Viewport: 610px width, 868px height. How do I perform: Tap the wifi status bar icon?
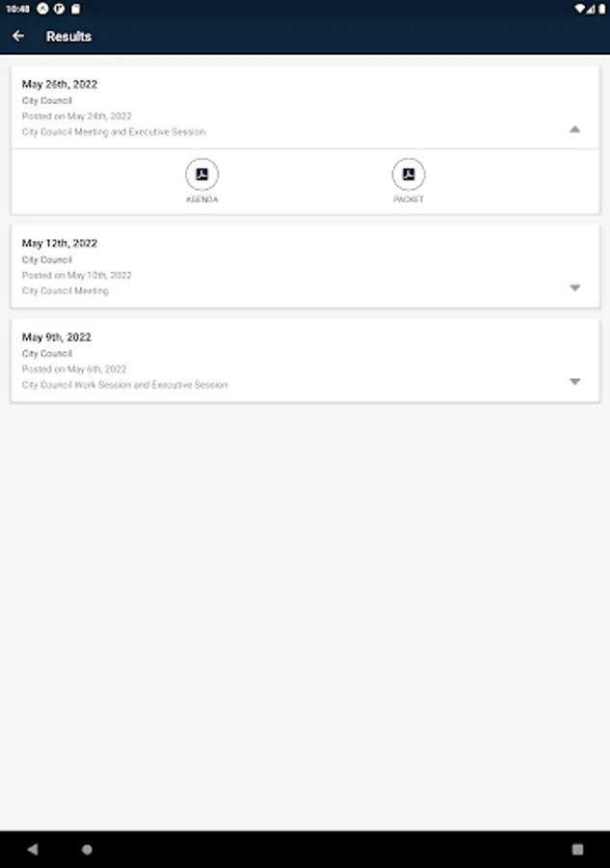579,8
